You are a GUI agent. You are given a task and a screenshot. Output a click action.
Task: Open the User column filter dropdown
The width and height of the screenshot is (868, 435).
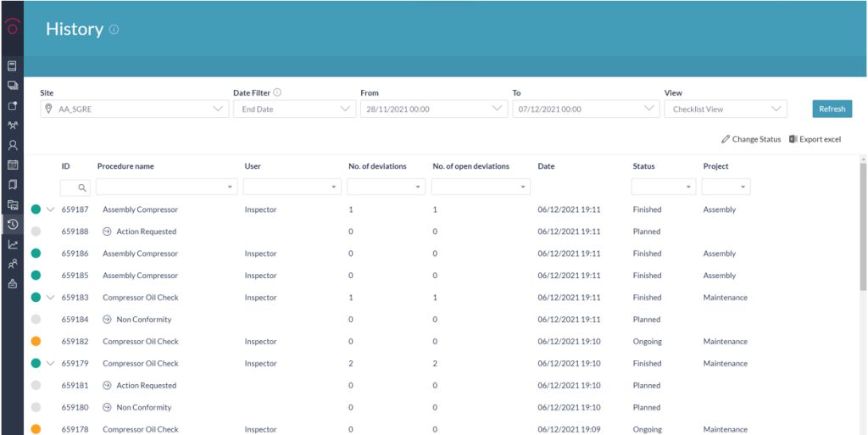tap(292, 187)
